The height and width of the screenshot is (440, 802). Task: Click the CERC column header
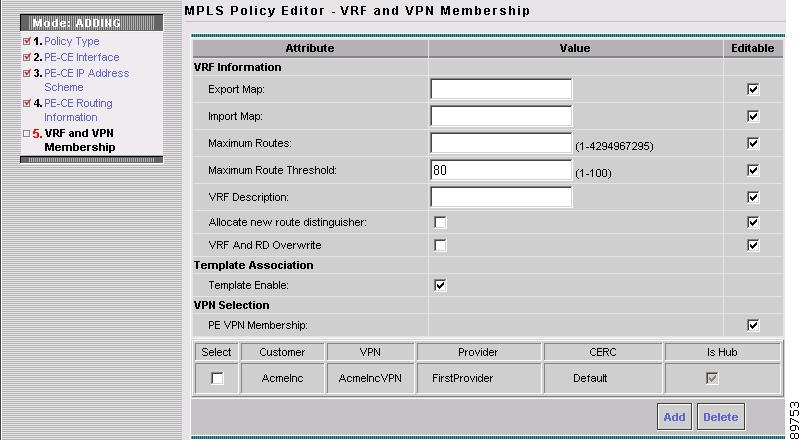[603, 352]
